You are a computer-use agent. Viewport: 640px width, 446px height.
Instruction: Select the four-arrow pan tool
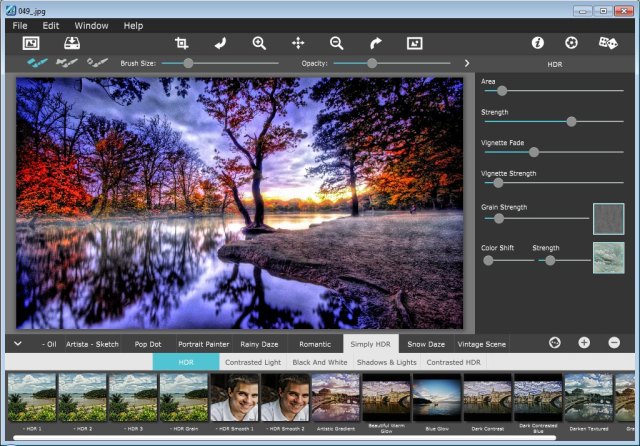coord(298,43)
